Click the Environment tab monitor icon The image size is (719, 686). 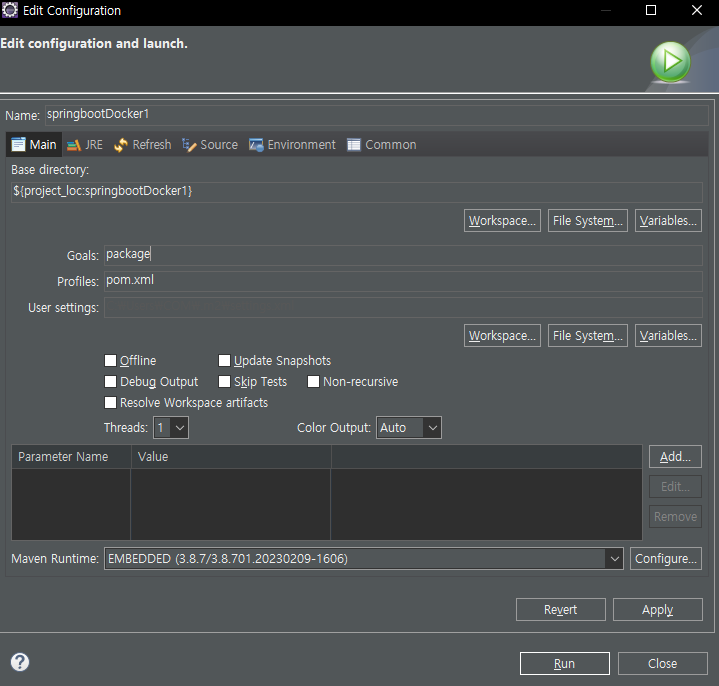256,145
